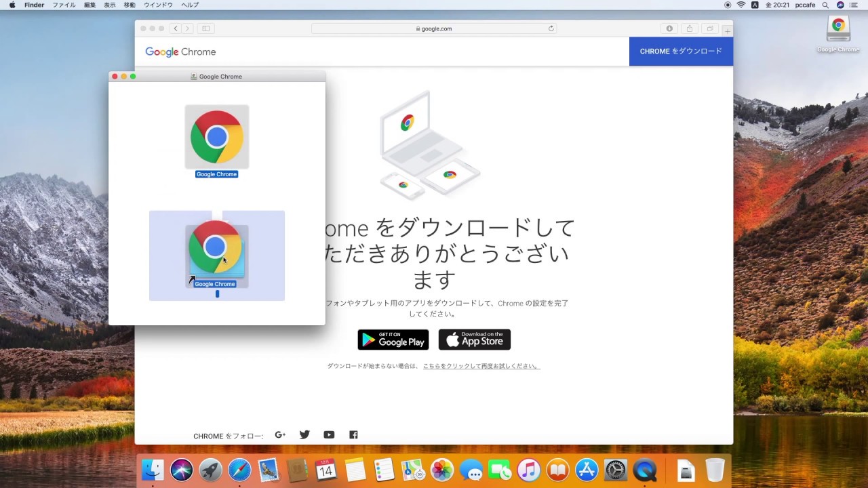Reload the google.com page in Safari
The width and height of the screenshot is (868, 488).
pyautogui.click(x=551, y=28)
